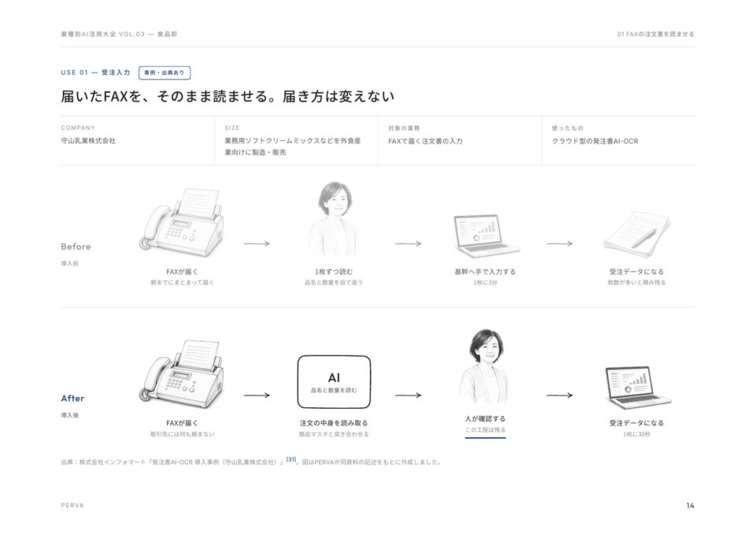Click the caption 品名と数量を目で追う
Image resolution: width=756 pixels, height=535 pixels.
(334, 283)
